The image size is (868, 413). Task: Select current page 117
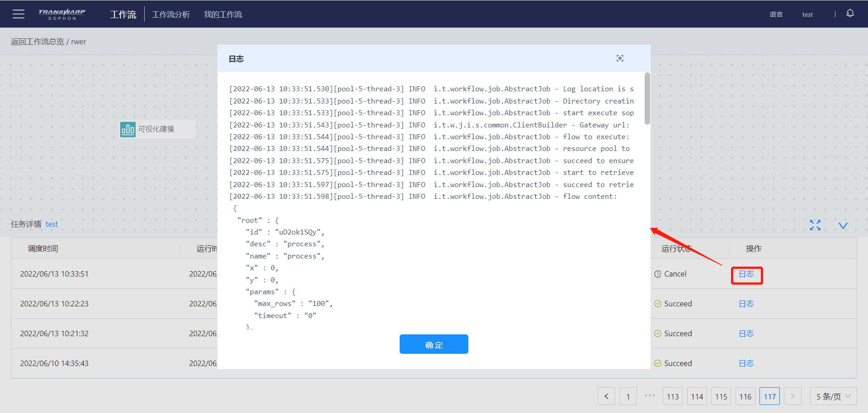(x=770, y=396)
